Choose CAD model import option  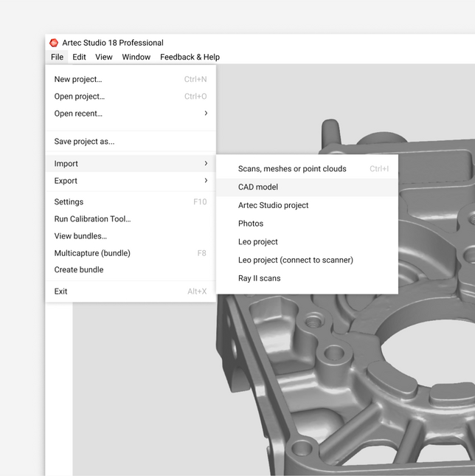click(x=307, y=187)
